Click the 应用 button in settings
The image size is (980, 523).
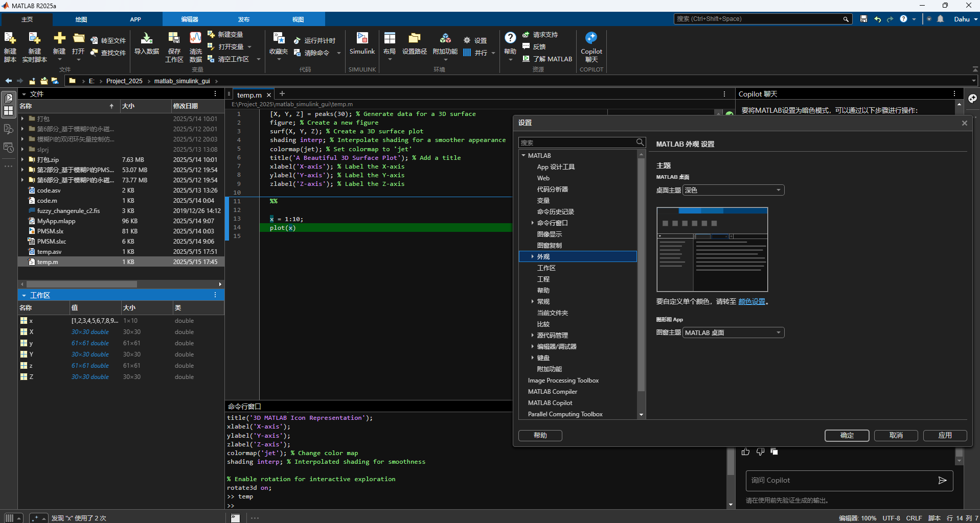945,435
